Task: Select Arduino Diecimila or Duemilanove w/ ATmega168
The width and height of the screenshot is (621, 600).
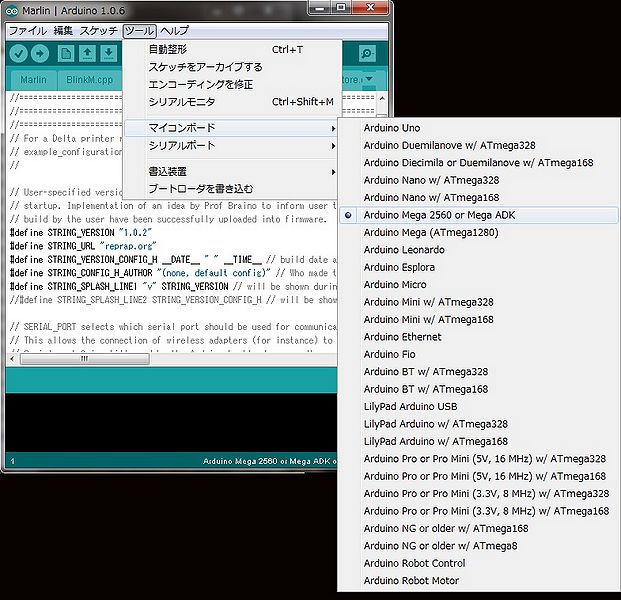Action: (478, 163)
